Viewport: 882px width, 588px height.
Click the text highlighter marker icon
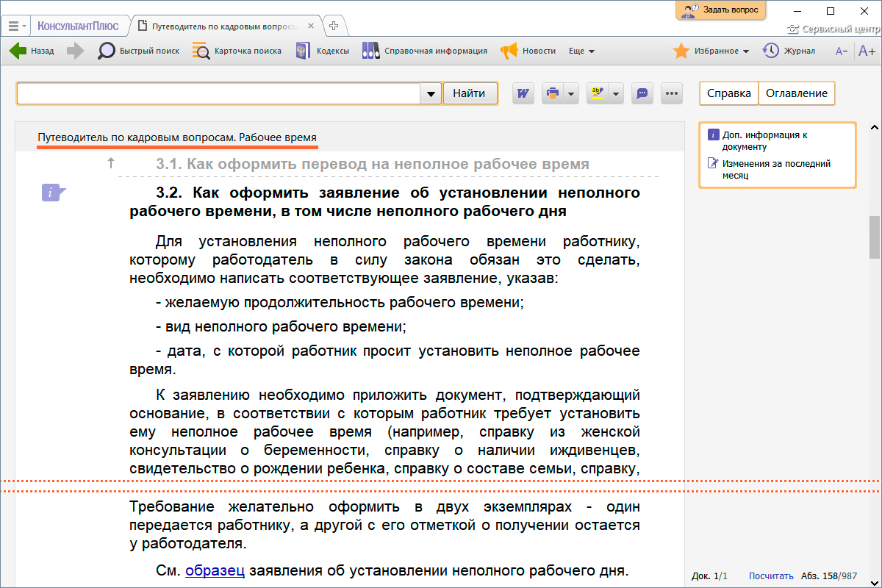coord(598,93)
